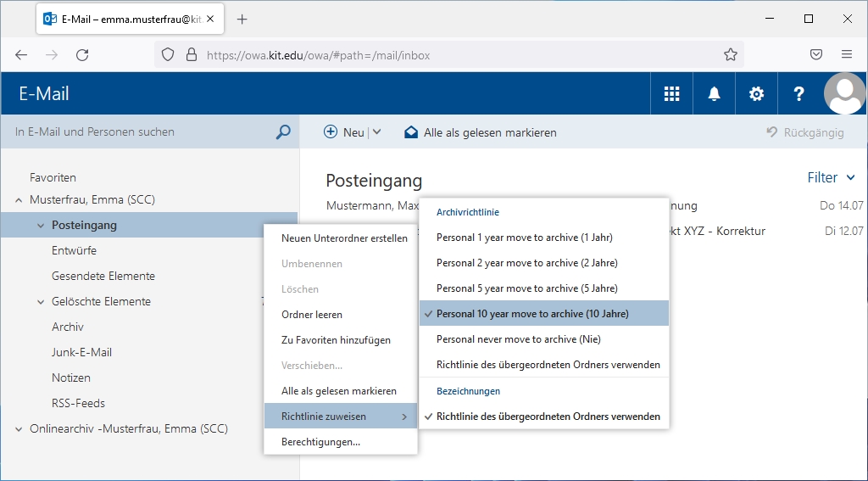The image size is (868, 481).
Task: Click into the E-Mail und Personen search field
Action: tap(140, 132)
